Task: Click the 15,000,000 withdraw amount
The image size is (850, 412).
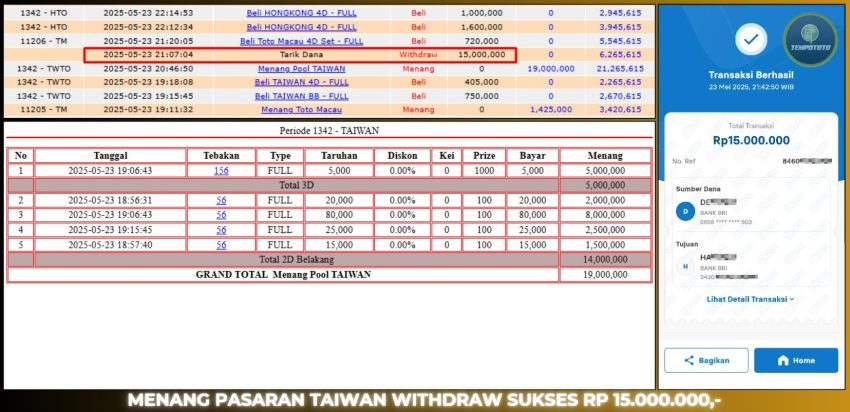Action: [x=481, y=55]
